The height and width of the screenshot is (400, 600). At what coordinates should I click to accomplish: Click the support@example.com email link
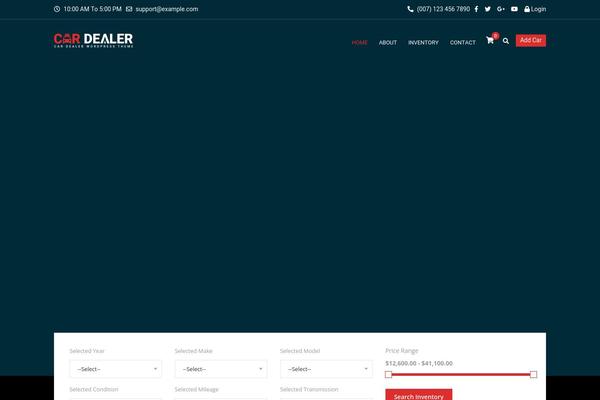click(x=167, y=9)
